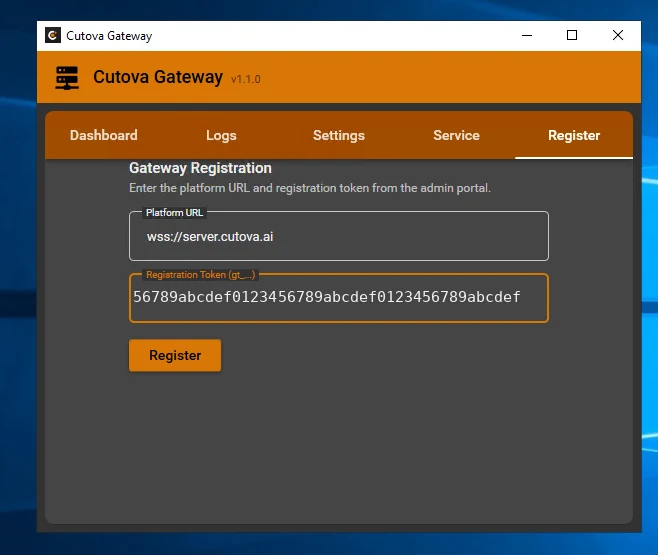The height and width of the screenshot is (555, 658).
Task: Click the server icon in the header
Action: (x=67, y=78)
